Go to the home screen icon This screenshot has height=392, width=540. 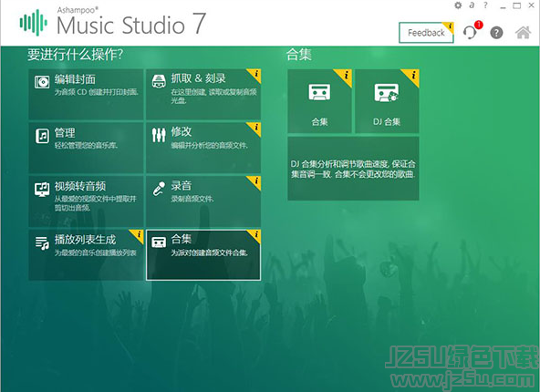[x=523, y=33]
